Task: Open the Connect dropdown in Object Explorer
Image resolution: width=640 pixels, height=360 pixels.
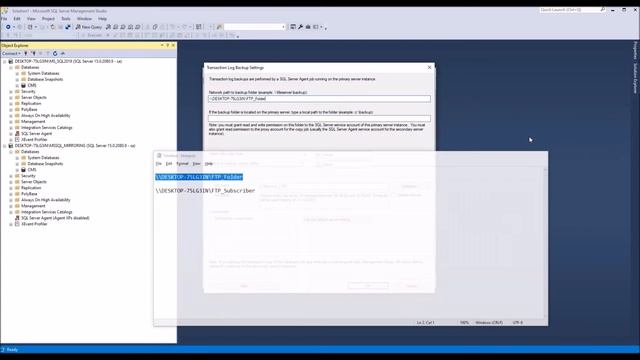Action: [11, 53]
